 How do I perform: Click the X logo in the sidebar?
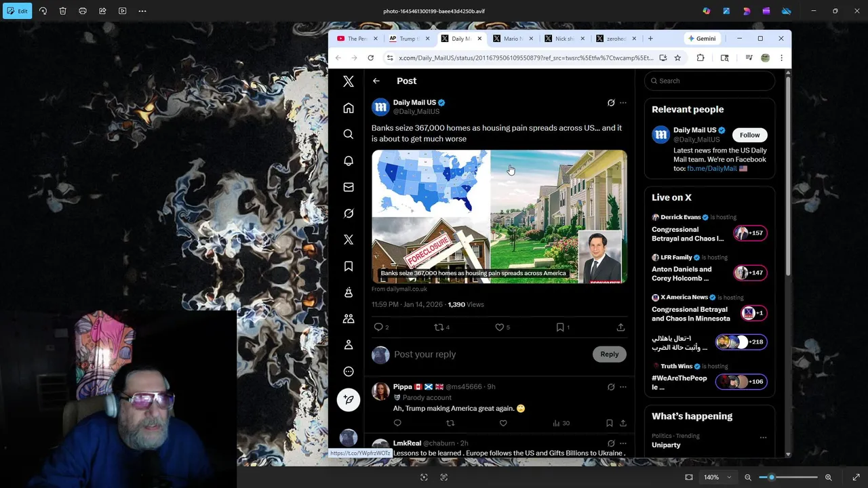[x=349, y=81]
